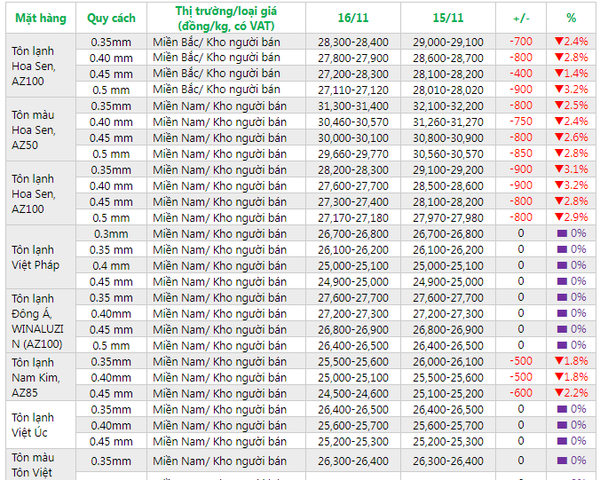Click the price "28,200-28,300"
Viewport: 600px width, 480px height.
[353, 170]
